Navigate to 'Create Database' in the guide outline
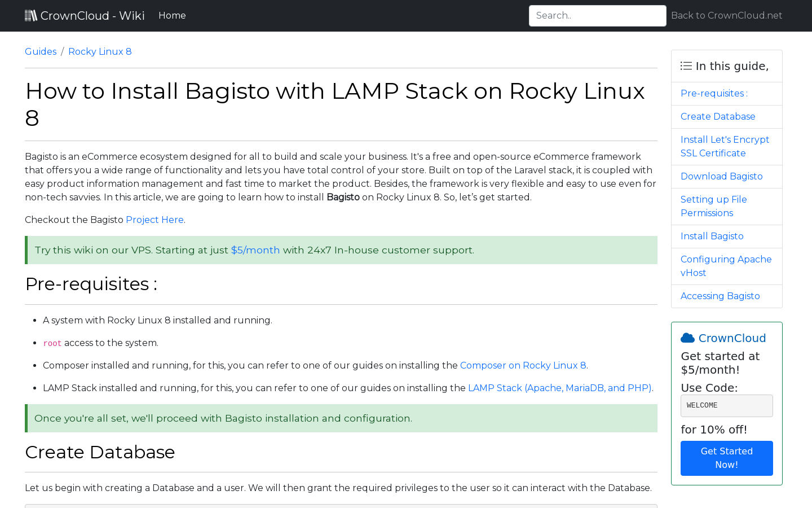Screen dimensions: 812x508 (718, 116)
